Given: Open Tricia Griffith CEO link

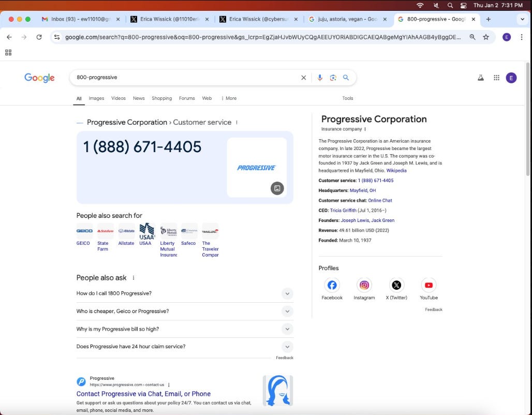Looking at the screenshot, I should 343,211.
